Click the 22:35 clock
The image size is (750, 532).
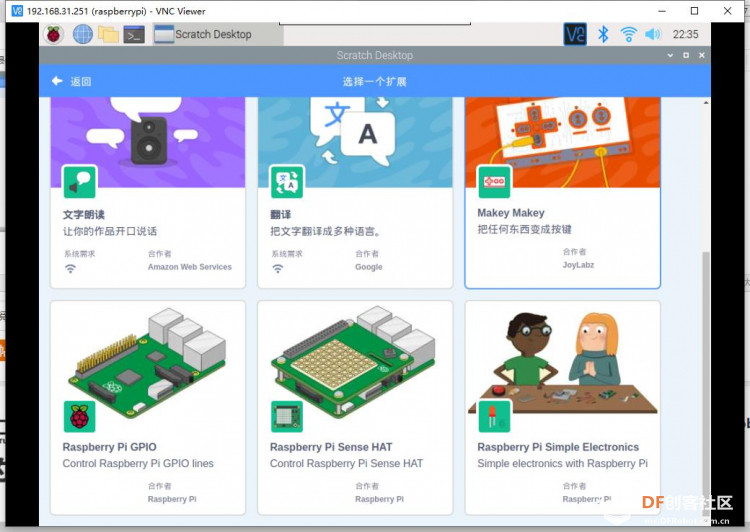click(685, 34)
